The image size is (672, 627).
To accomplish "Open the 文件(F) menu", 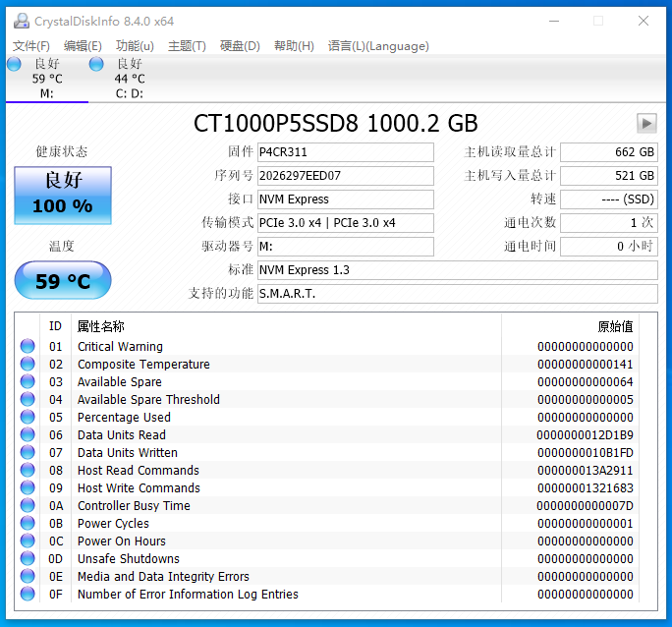I will click(x=31, y=45).
